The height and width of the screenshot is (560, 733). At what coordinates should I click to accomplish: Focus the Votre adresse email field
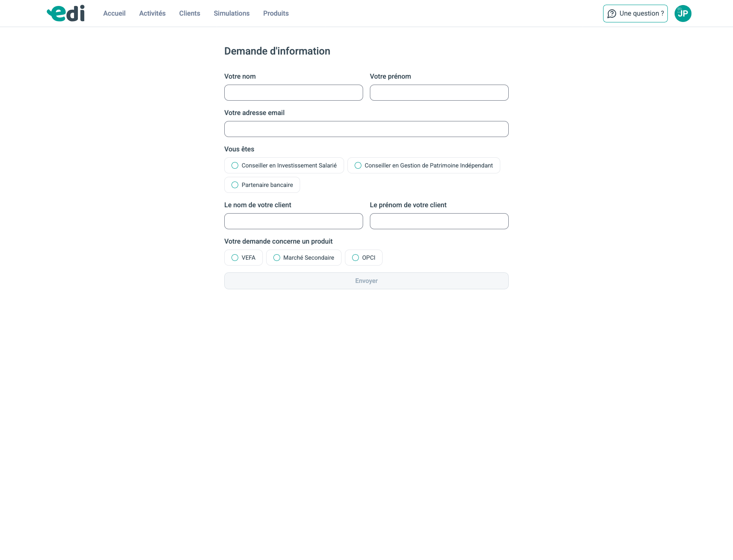pyautogui.click(x=366, y=129)
